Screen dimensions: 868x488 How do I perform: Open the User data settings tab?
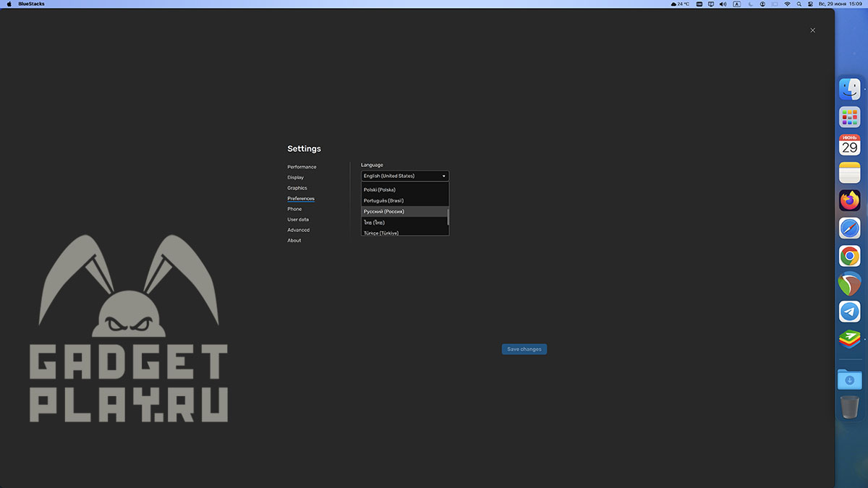coord(298,219)
